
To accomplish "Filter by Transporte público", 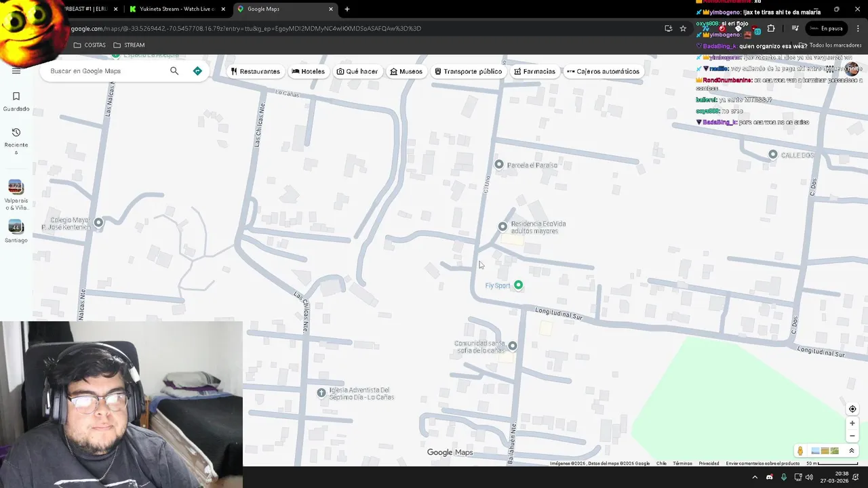I will pyautogui.click(x=469, y=71).
